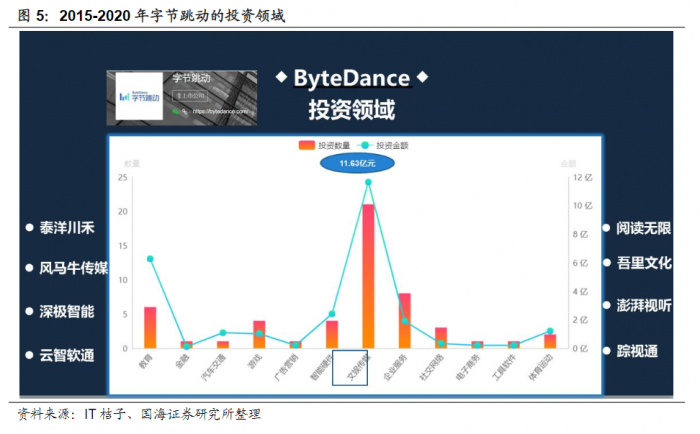
Task: Select the 体育运动 x-axis category label
Action: coord(541,367)
